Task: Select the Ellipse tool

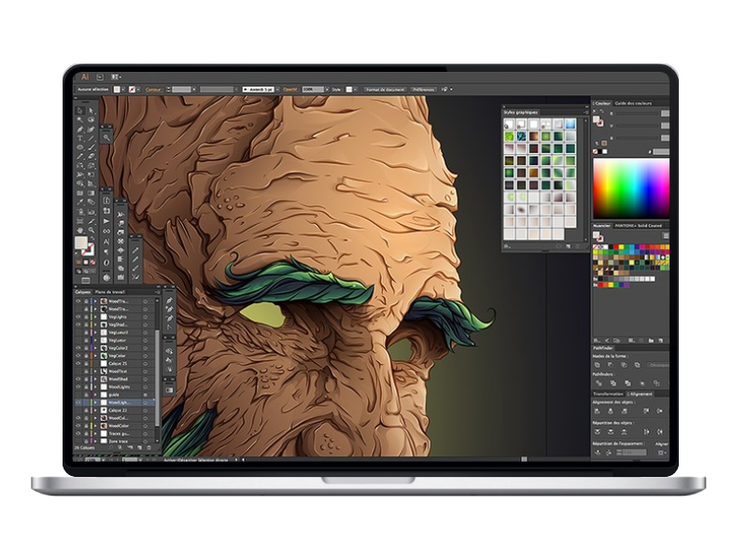Action: [80, 147]
